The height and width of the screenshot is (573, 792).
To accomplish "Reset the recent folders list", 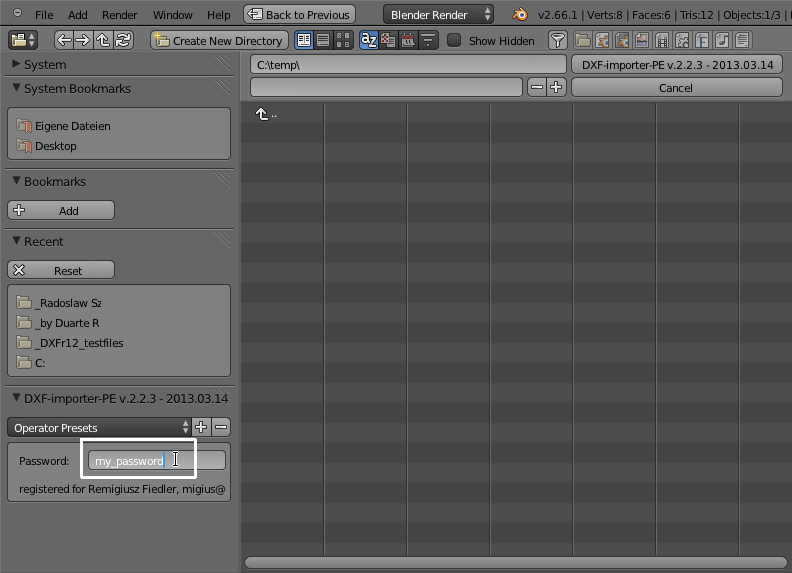I will tap(61, 270).
